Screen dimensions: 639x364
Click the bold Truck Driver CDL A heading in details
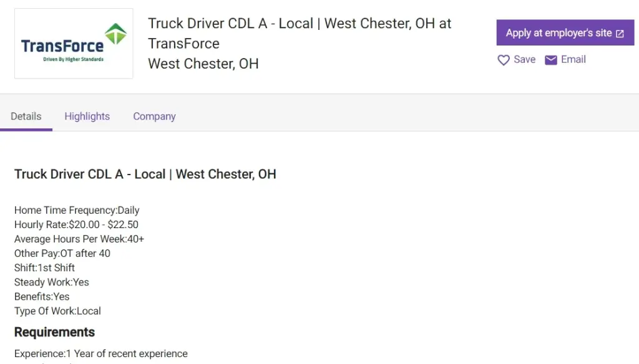tap(145, 174)
